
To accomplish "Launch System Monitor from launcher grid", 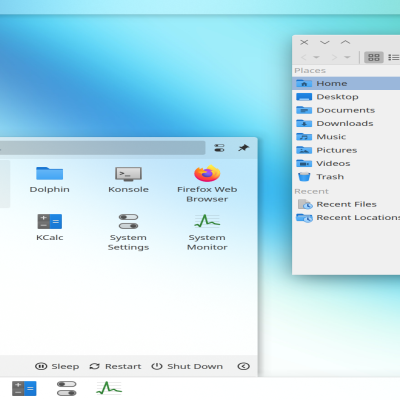I will (207, 232).
